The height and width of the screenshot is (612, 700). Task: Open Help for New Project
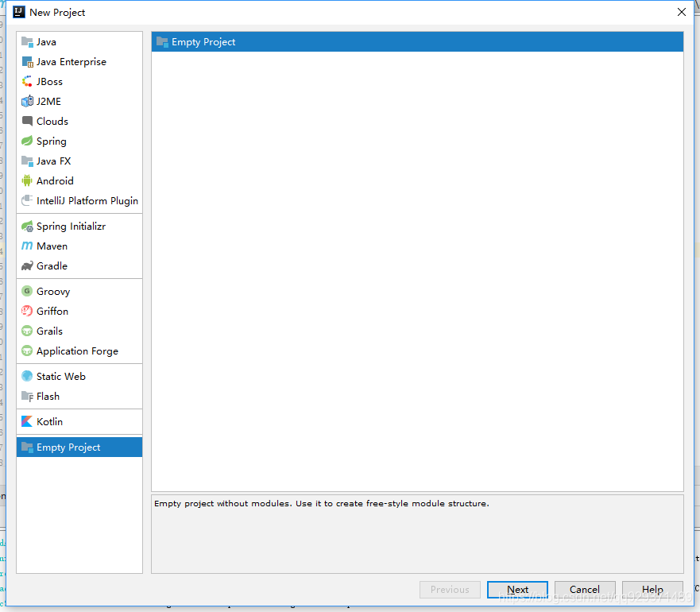click(652, 590)
